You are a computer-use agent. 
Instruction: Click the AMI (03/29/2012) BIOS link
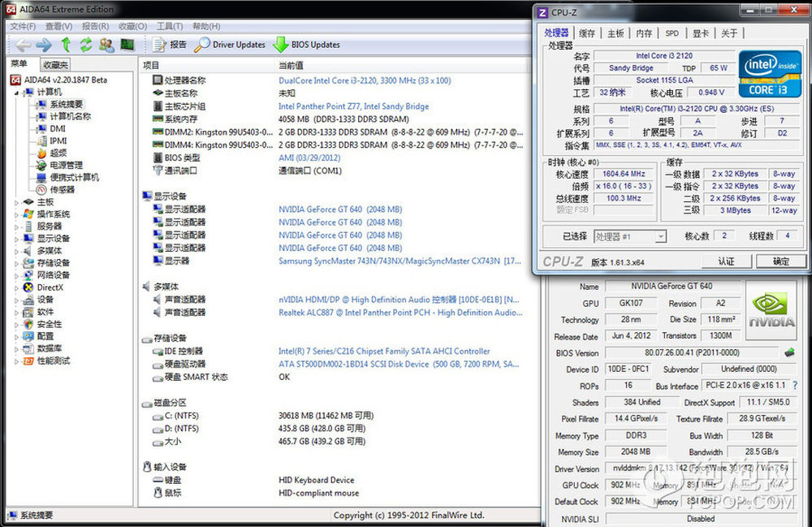click(x=309, y=158)
